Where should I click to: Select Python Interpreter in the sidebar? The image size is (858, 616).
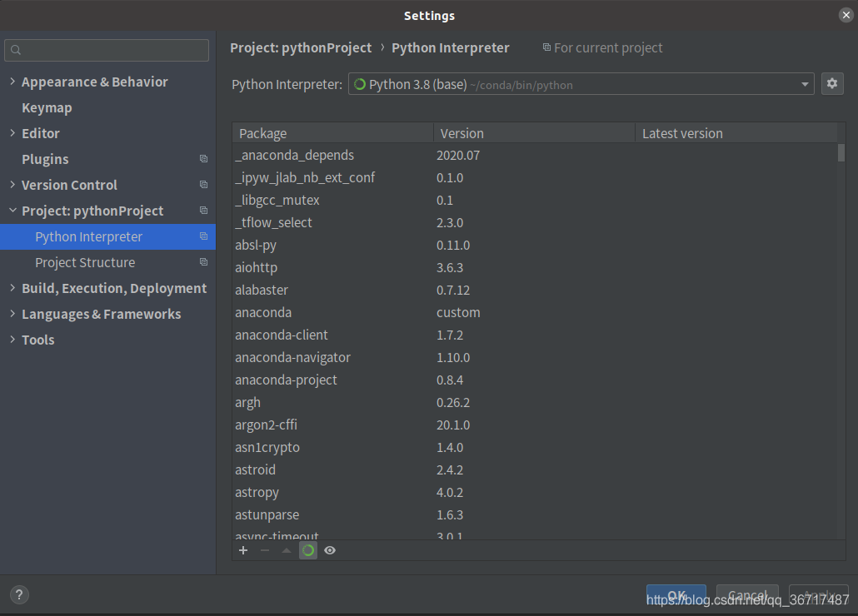(107, 236)
